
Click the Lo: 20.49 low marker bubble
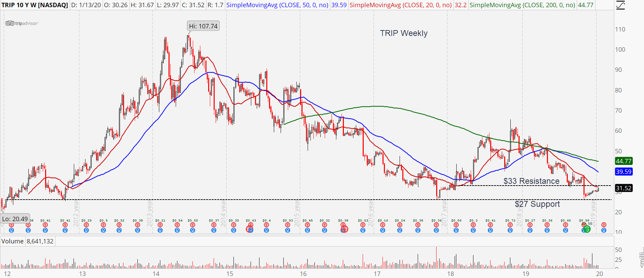pyautogui.click(x=15, y=219)
